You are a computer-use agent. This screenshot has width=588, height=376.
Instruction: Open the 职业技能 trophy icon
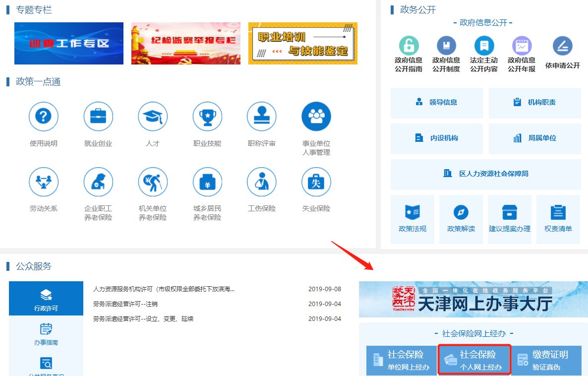(207, 117)
